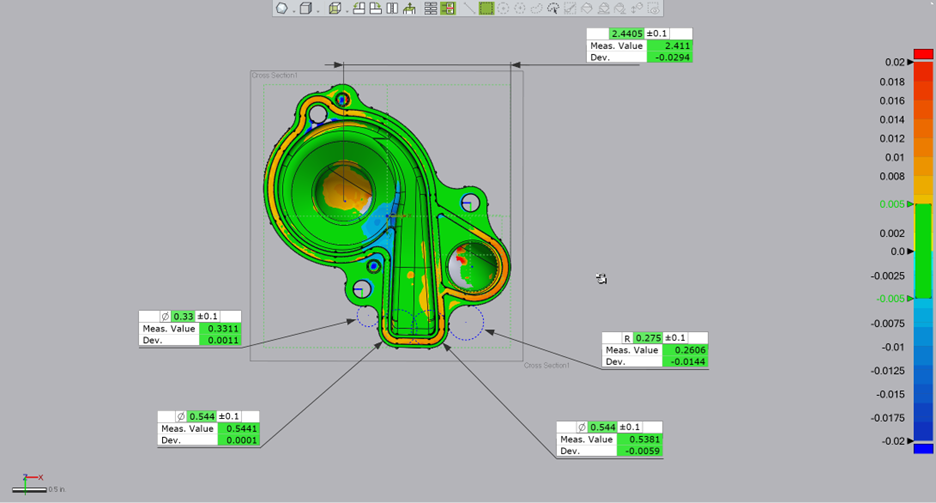The width and height of the screenshot is (936, 503).
Task: Rotate view counterclockwise icon
Action: (x=359, y=8)
